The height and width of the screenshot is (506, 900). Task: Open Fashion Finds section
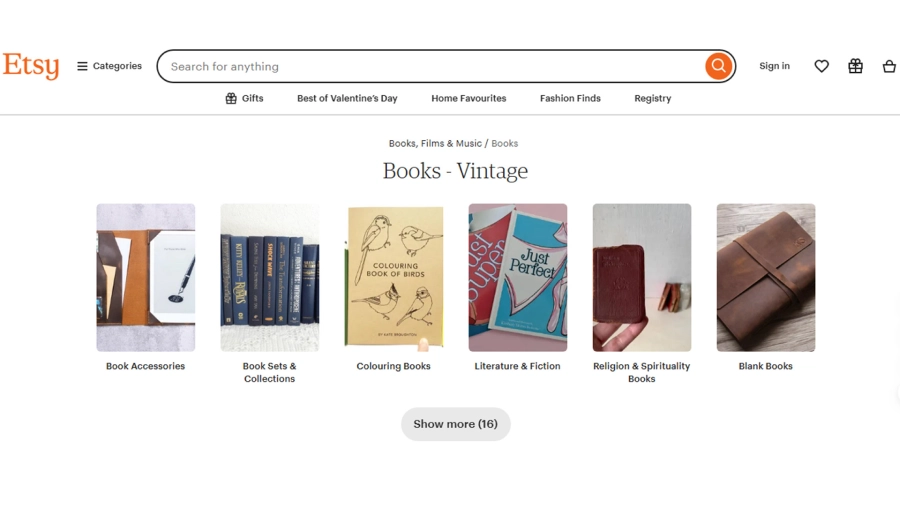pos(570,98)
